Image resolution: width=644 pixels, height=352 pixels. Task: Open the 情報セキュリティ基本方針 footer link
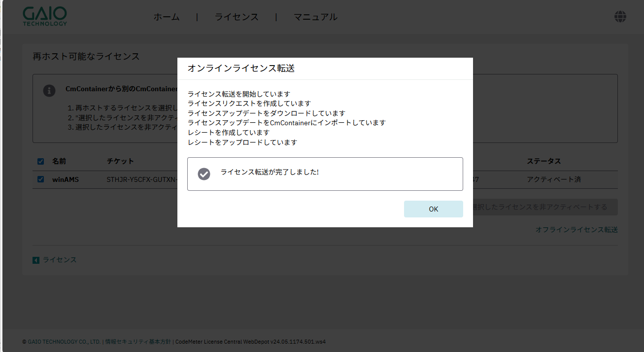pyautogui.click(x=138, y=342)
